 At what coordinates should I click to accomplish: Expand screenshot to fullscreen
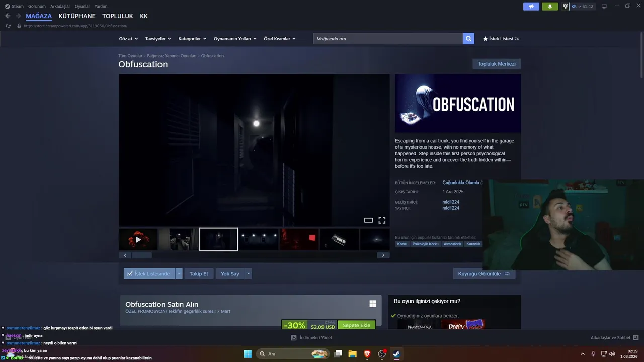tap(382, 220)
